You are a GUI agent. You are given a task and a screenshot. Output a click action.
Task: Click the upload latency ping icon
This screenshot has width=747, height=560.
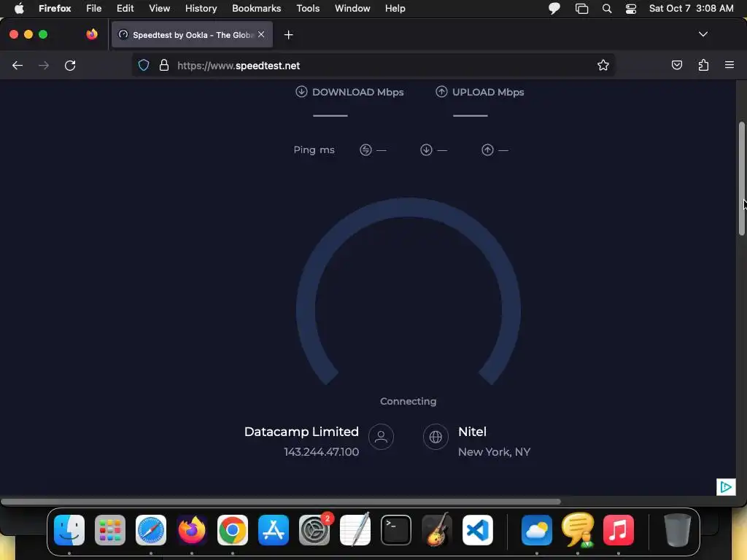pos(487,150)
